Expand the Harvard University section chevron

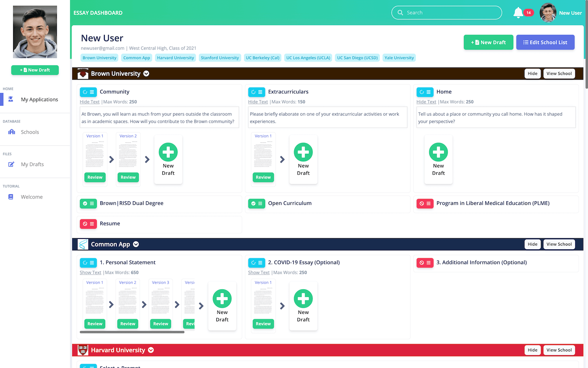click(x=151, y=350)
